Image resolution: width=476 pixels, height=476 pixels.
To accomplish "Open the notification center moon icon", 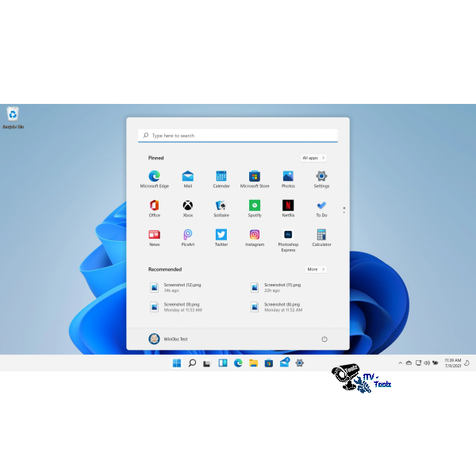I will (467, 363).
